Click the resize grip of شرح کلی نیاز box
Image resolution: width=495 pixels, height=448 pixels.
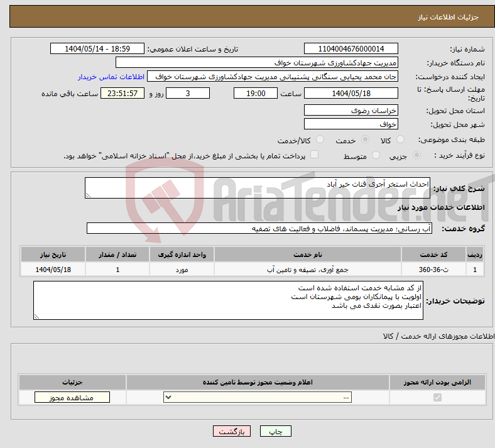(x=88, y=195)
